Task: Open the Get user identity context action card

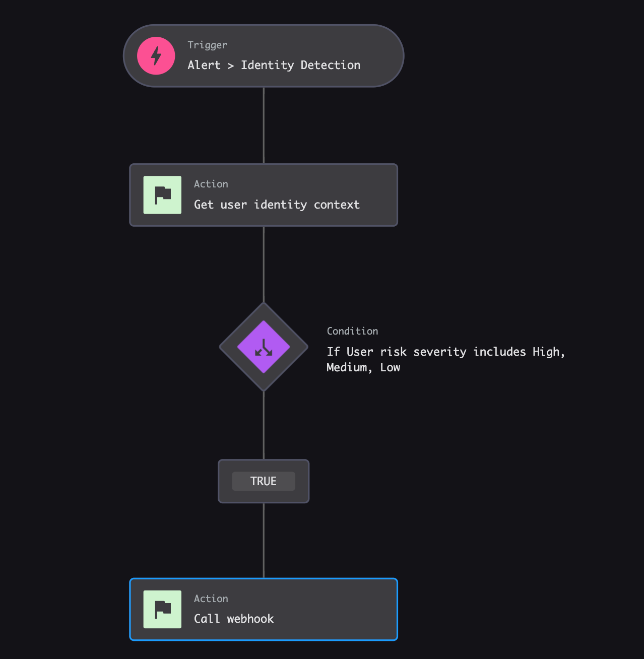Action: tap(263, 195)
